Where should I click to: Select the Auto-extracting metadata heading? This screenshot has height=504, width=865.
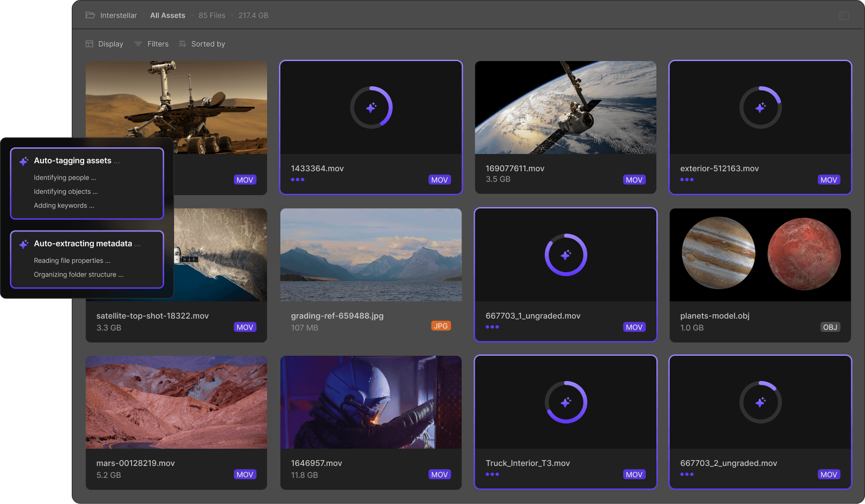coord(83,243)
